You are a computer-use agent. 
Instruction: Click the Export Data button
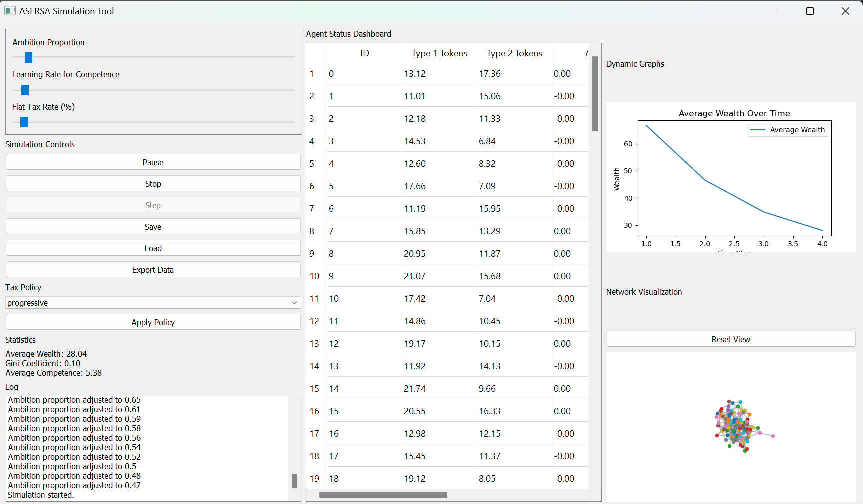(153, 270)
